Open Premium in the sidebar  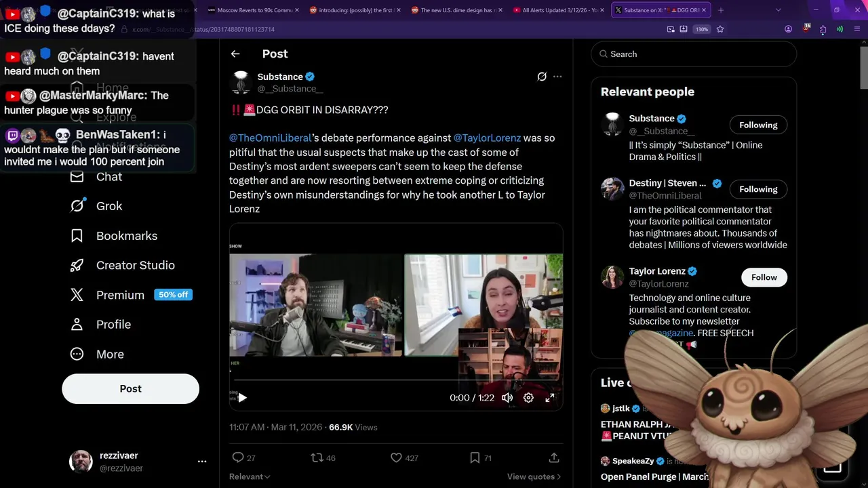tap(108, 295)
